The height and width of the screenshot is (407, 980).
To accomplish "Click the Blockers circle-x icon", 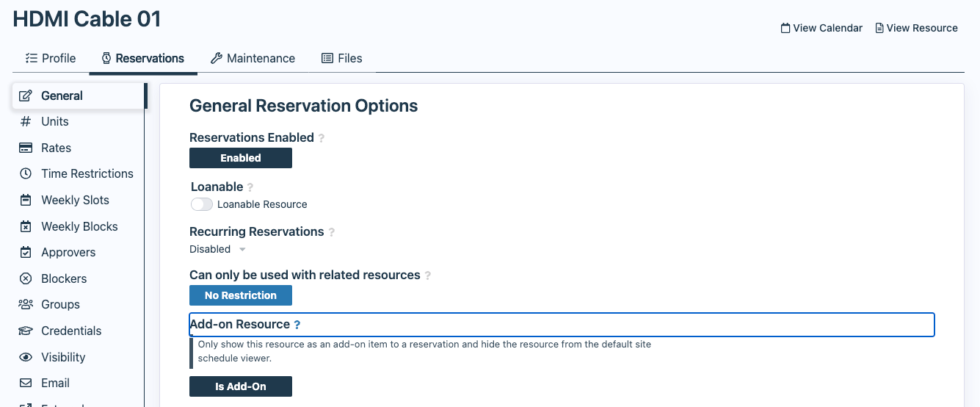I will click(26, 278).
